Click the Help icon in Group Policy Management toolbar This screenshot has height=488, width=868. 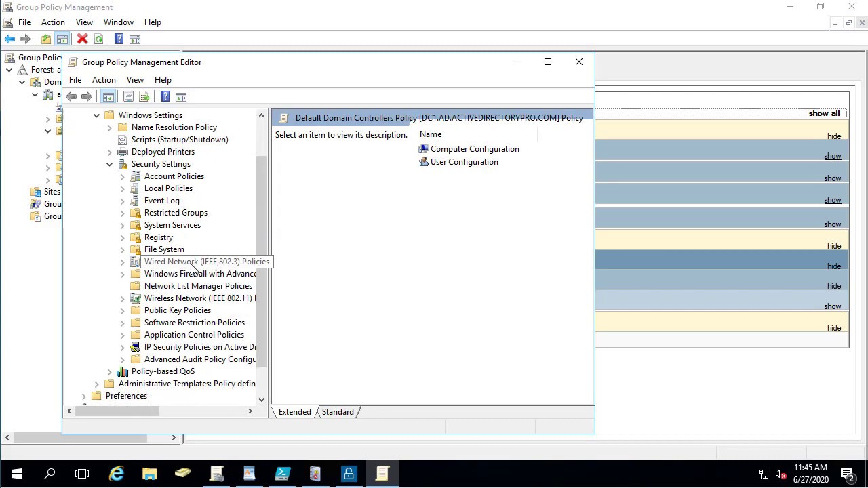119,39
